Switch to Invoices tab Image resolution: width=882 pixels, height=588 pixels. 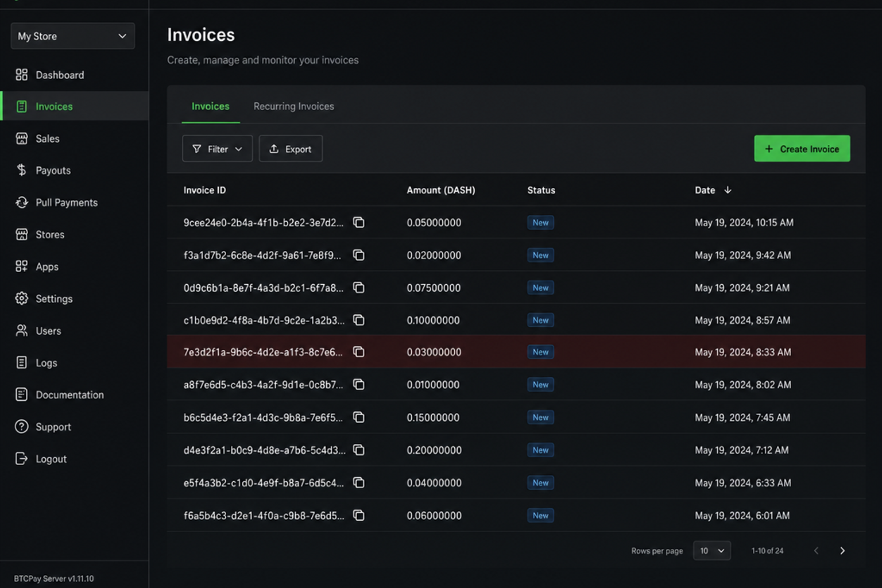pos(210,106)
